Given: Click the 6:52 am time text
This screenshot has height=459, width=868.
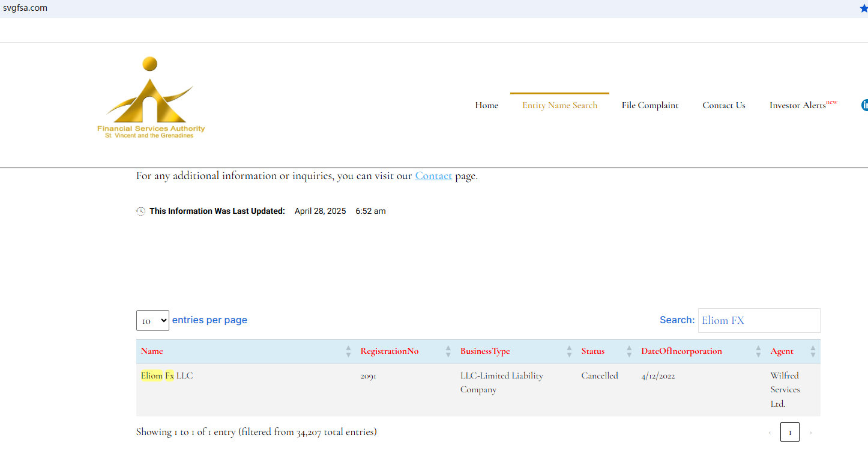Looking at the screenshot, I should click(x=371, y=211).
